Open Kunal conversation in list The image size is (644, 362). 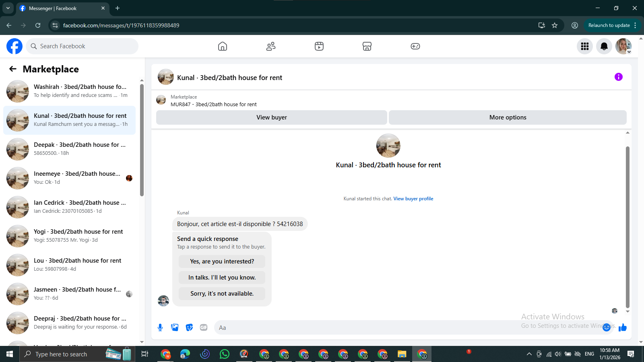pyautogui.click(x=69, y=120)
